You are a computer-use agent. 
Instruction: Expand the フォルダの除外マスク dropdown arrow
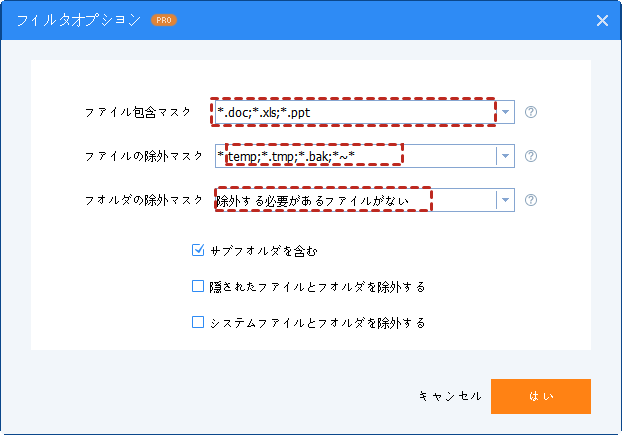[x=506, y=200]
